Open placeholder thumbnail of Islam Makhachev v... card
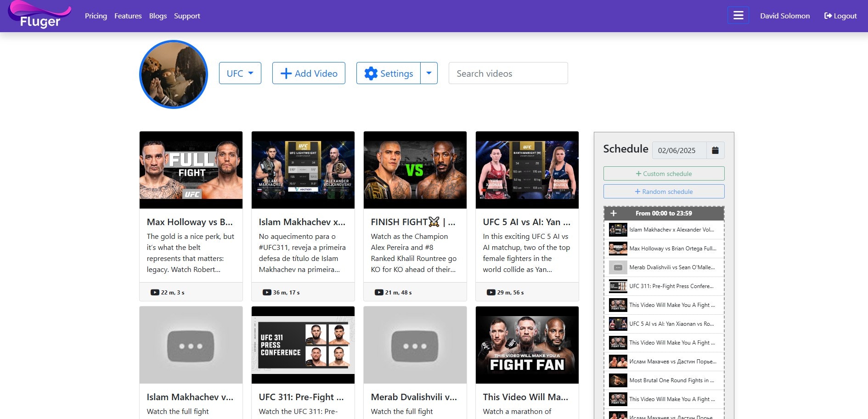Image resolution: width=868 pixels, height=419 pixels. [x=191, y=345]
